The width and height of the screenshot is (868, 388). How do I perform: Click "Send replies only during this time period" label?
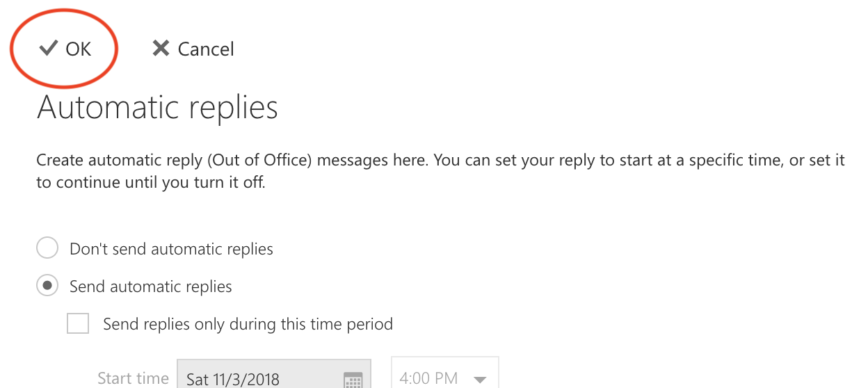[x=248, y=324]
